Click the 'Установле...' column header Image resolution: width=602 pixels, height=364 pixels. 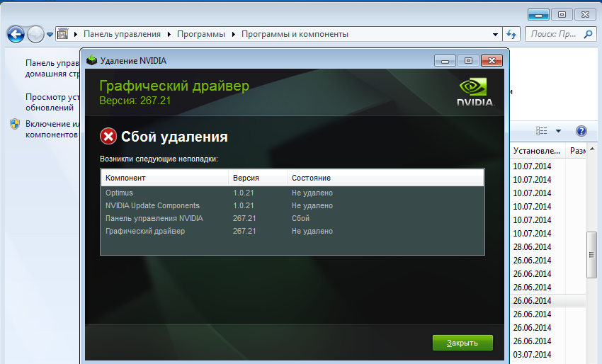tap(538, 151)
